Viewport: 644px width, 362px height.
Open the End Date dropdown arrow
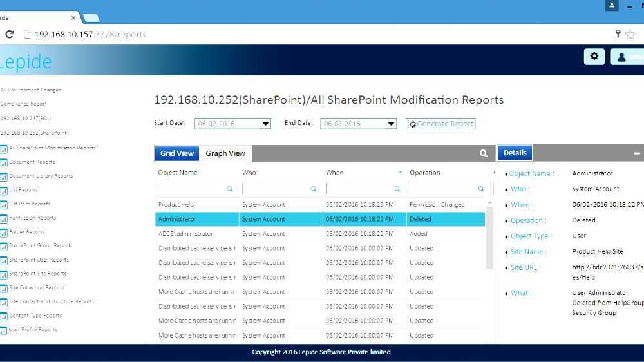[391, 124]
